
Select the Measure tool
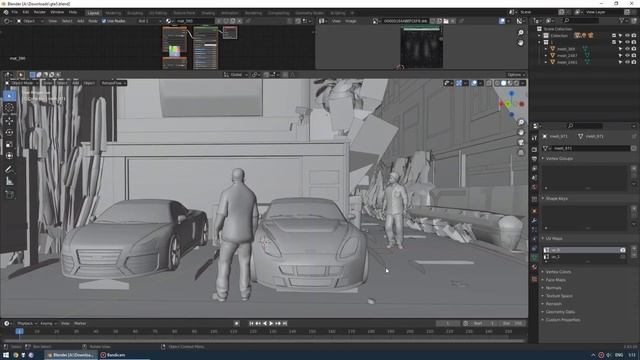pyautogui.click(x=9, y=182)
